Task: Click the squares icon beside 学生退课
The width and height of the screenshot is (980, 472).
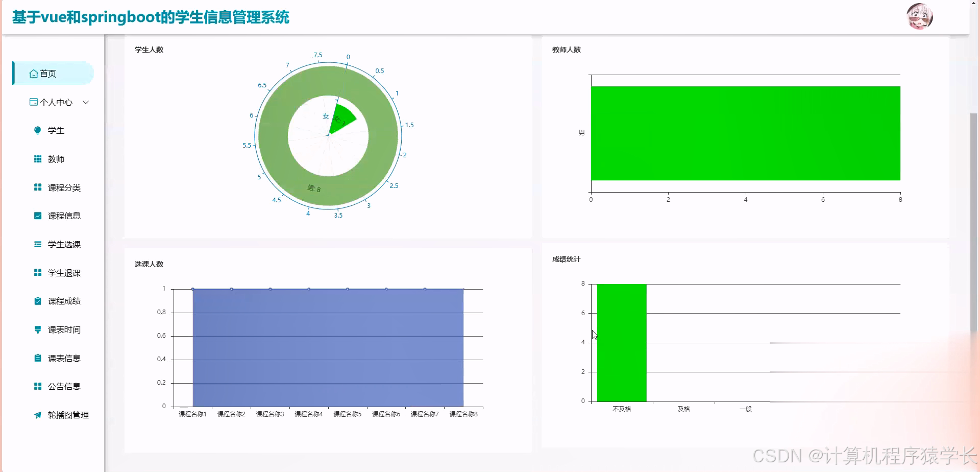Action: (37, 273)
